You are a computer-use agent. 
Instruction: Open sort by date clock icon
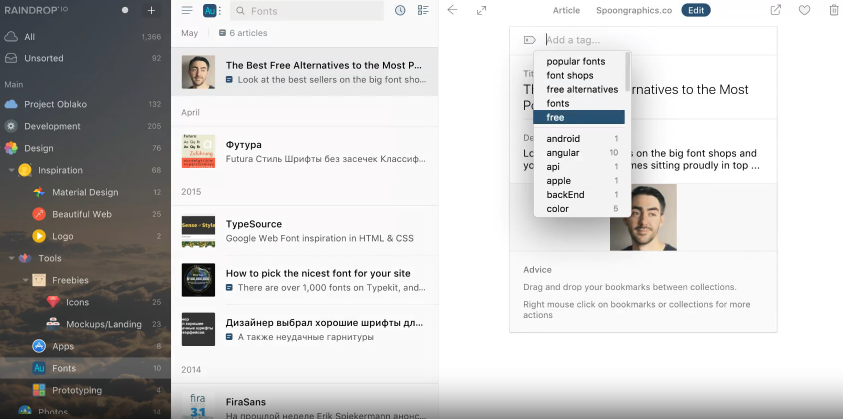pyautogui.click(x=400, y=10)
